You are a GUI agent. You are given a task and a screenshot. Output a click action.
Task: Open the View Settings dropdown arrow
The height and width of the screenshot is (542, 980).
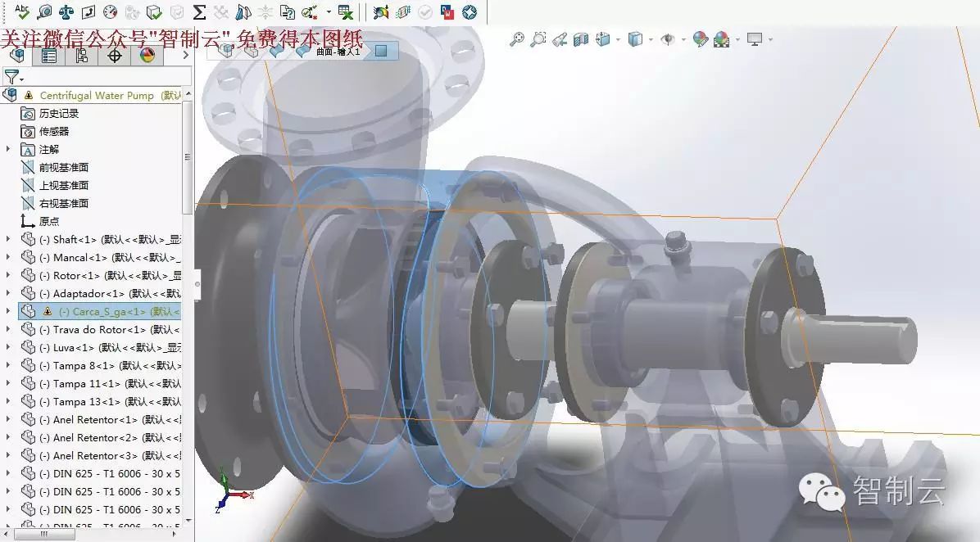coord(770,40)
